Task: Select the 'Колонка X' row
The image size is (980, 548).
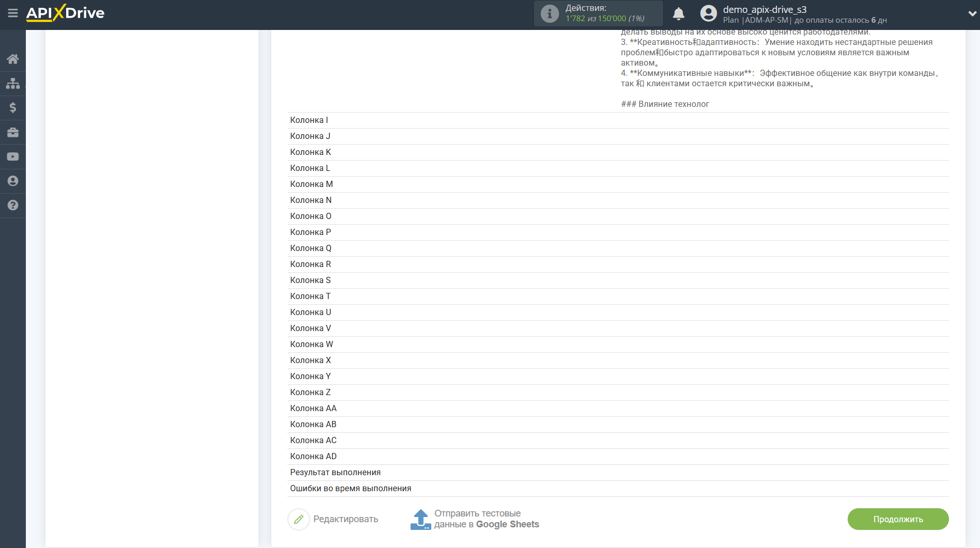Action: click(x=618, y=361)
